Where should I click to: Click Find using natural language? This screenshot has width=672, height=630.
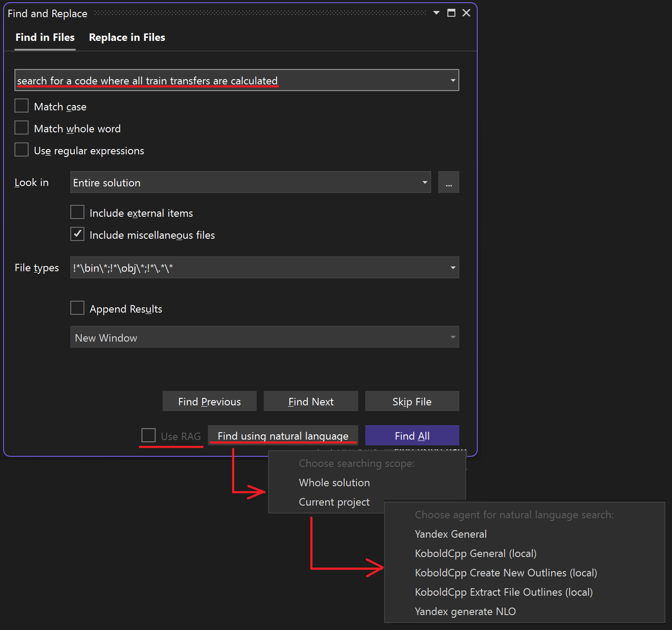click(x=283, y=435)
